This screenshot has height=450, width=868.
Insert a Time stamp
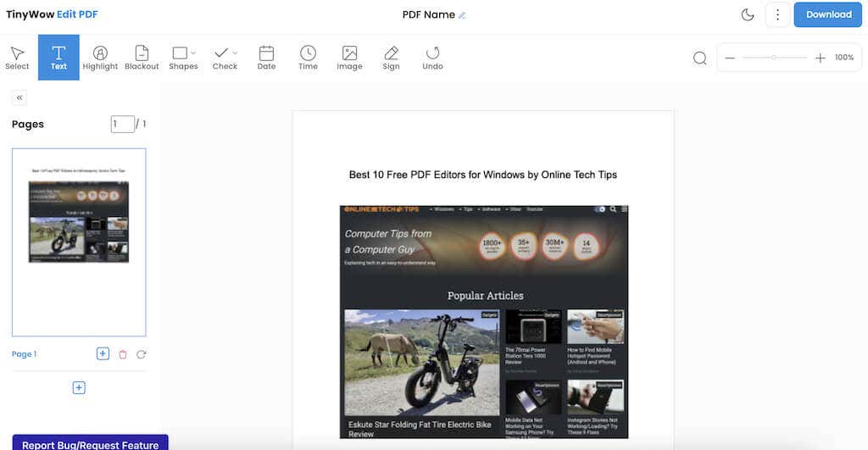(x=308, y=58)
